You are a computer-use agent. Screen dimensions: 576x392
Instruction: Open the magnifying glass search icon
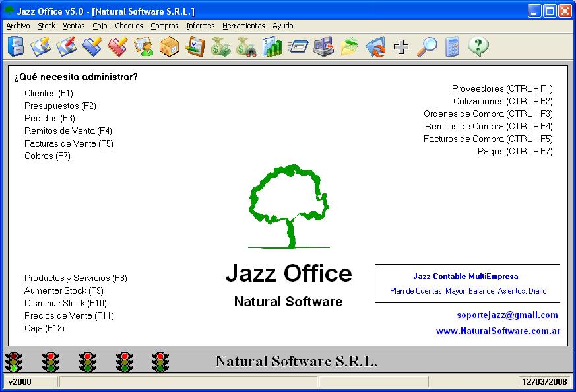[x=427, y=47]
